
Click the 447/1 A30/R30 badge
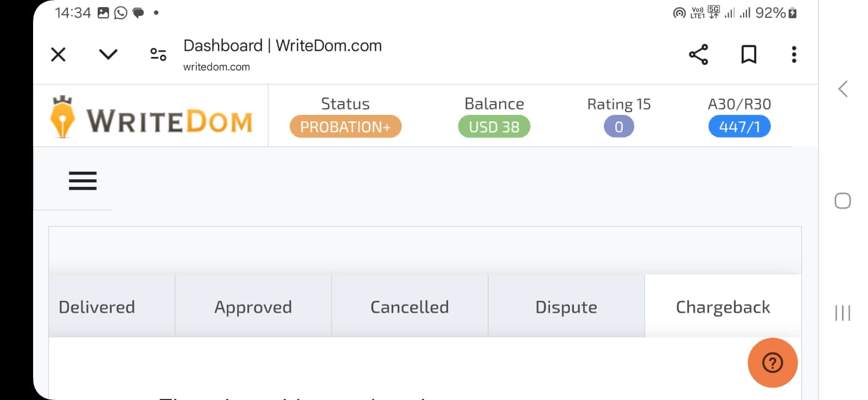click(x=739, y=126)
